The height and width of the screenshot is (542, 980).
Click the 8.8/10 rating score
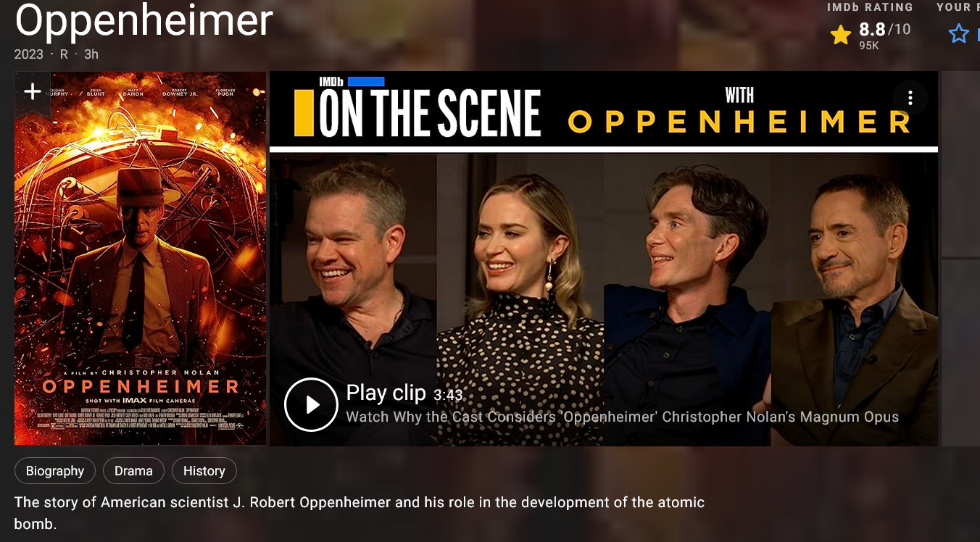884,30
